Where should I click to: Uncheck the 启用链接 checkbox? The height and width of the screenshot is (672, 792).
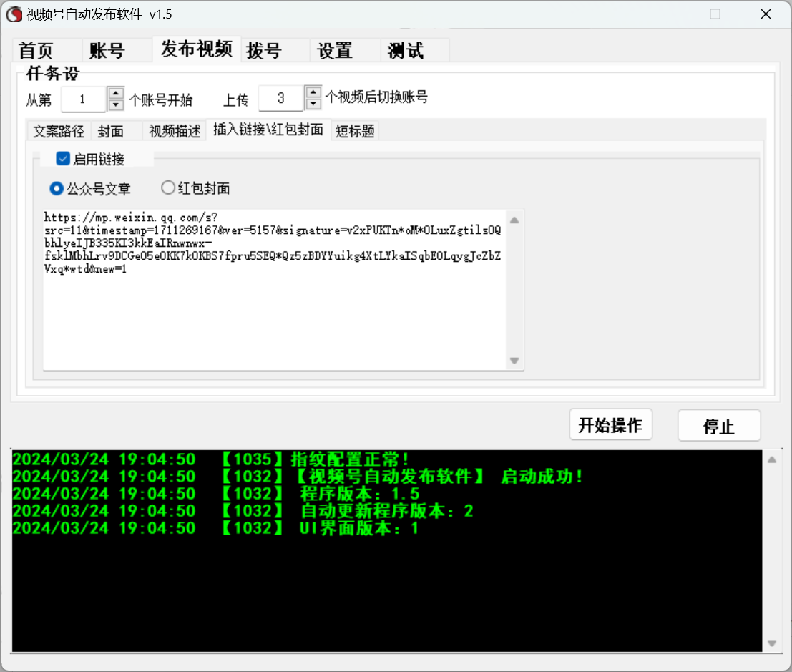63,159
